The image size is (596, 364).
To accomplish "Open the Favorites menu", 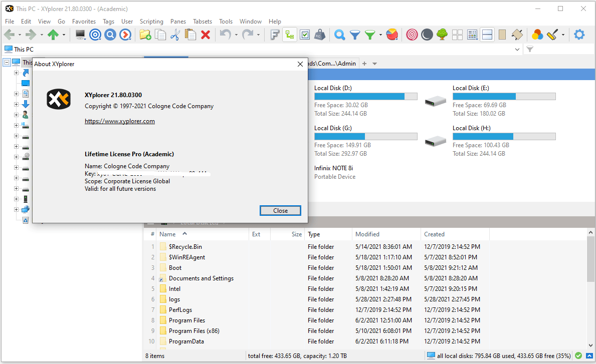I will pos(84,21).
